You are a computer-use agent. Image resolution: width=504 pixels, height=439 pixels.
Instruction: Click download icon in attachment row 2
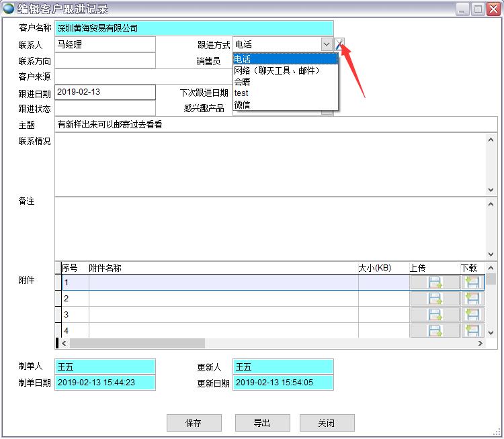click(x=472, y=299)
